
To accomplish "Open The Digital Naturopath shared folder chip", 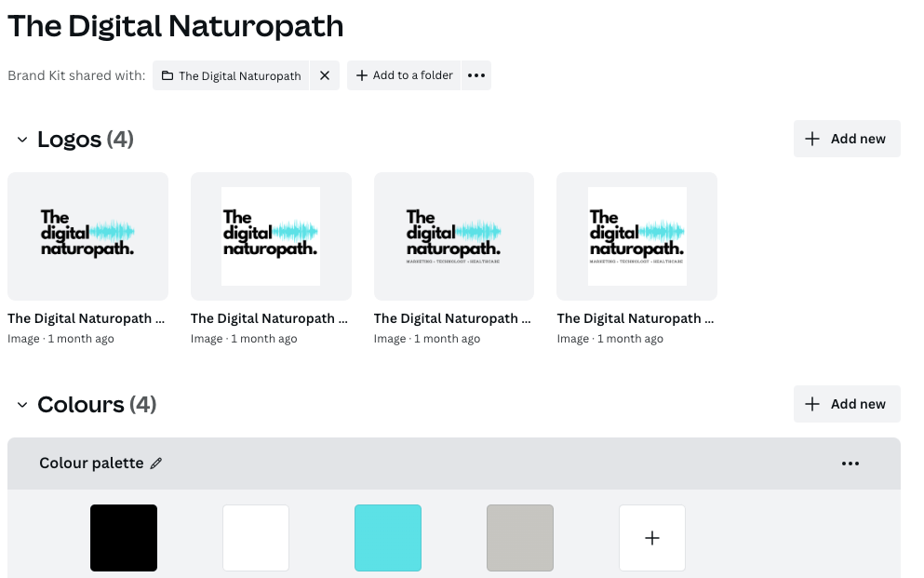I will pos(231,75).
